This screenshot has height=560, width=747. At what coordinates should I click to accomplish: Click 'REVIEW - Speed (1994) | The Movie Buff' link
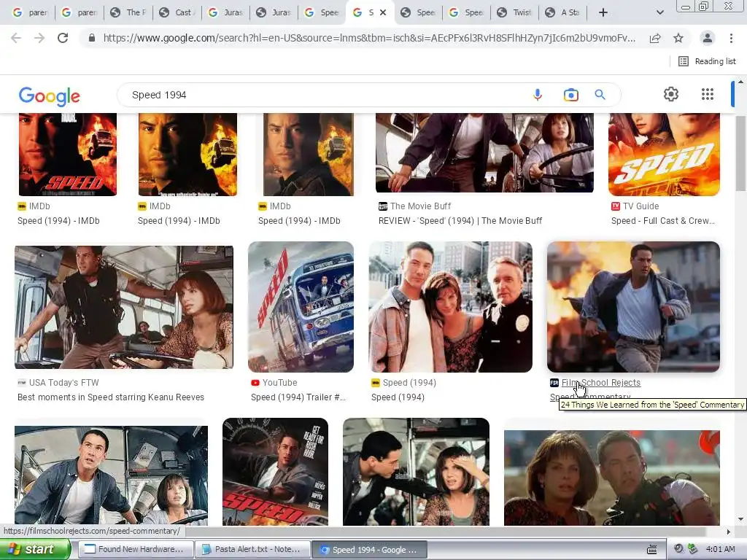pos(460,221)
